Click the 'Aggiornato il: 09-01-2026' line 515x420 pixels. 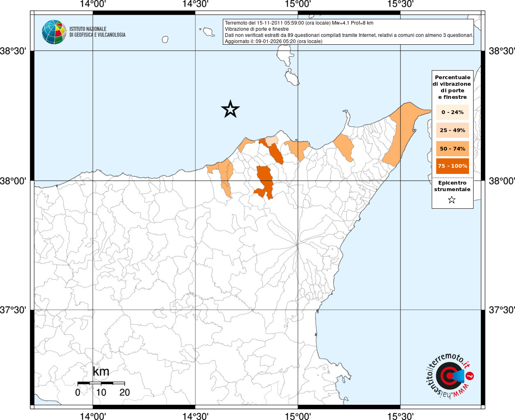coord(274,41)
